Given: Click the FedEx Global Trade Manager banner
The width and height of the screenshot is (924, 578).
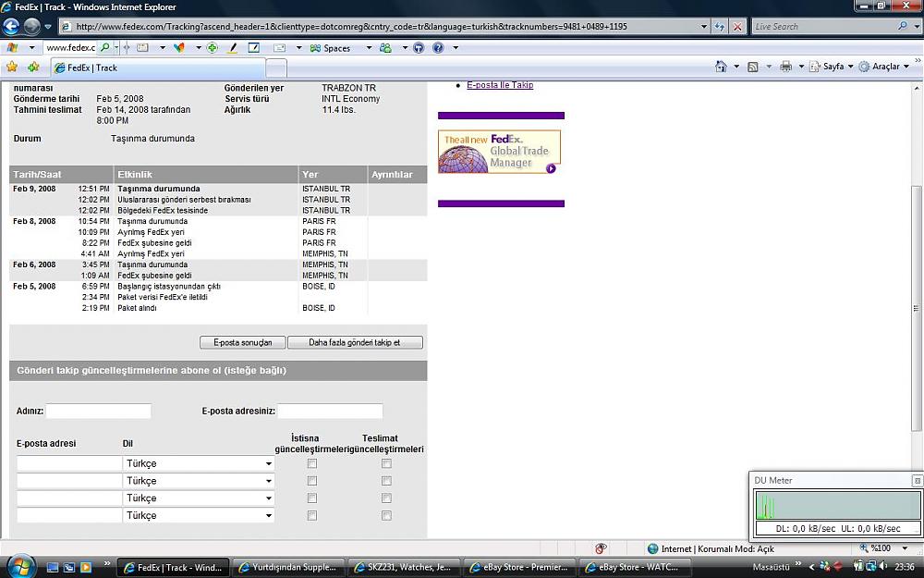Looking at the screenshot, I should tap(499, 152).
